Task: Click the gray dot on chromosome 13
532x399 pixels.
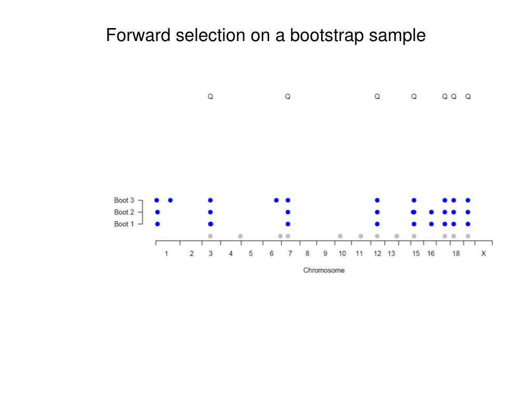Action: point(396,236)
